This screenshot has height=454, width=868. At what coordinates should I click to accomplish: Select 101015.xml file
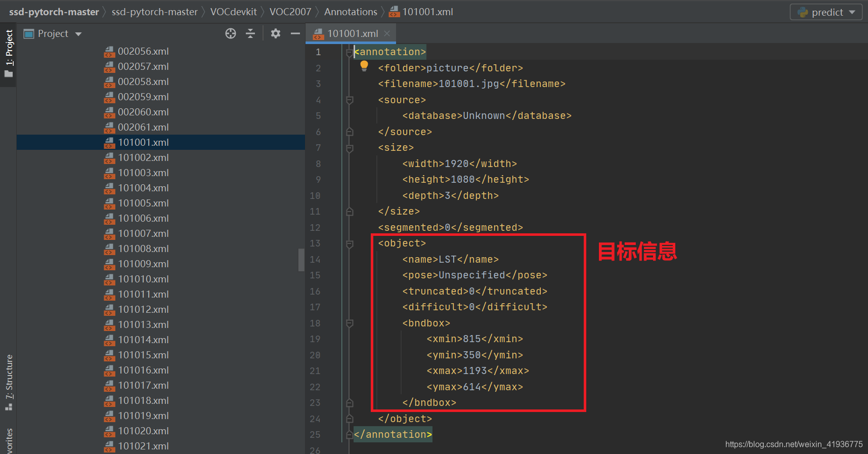pyautogui.click(x=143, y=355)
